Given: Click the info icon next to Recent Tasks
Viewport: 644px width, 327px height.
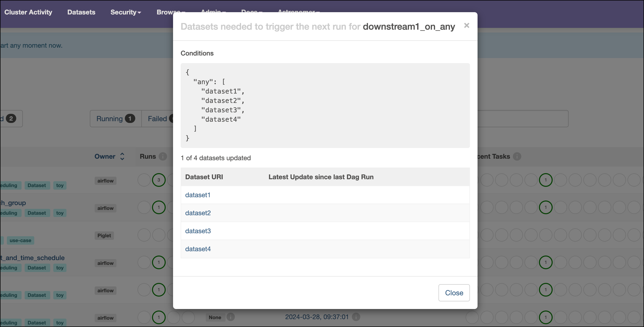Looking at the screenshot, I should coord(517,156).
